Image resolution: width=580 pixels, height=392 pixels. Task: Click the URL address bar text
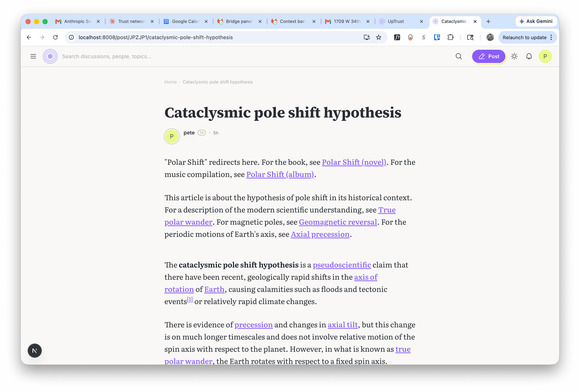156,38
